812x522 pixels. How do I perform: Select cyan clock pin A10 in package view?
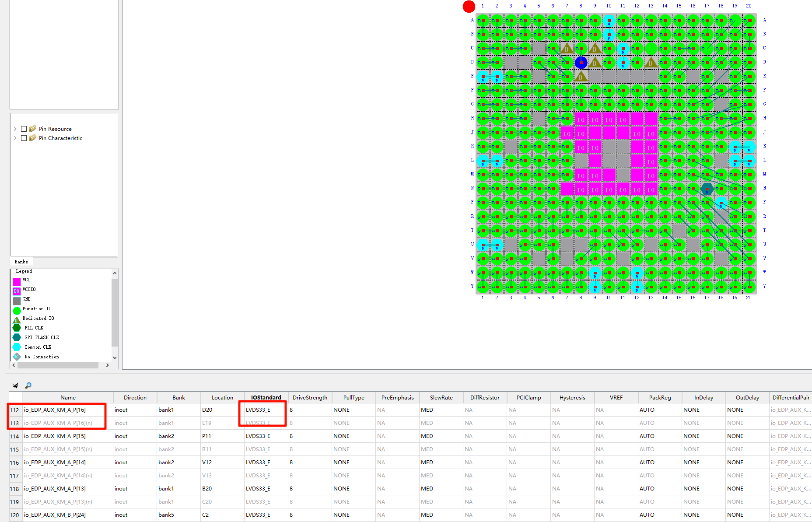[609, 21]
